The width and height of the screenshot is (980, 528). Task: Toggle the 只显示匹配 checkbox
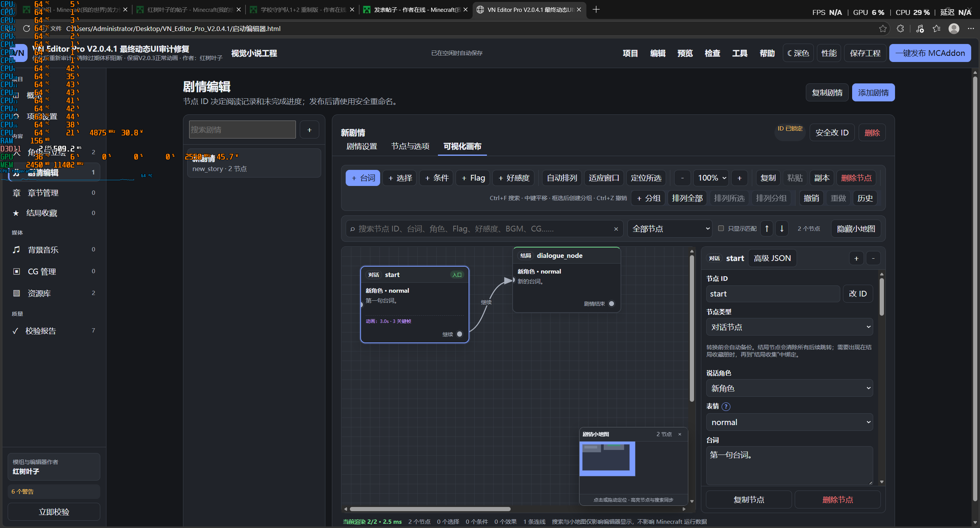click(721, 228)
